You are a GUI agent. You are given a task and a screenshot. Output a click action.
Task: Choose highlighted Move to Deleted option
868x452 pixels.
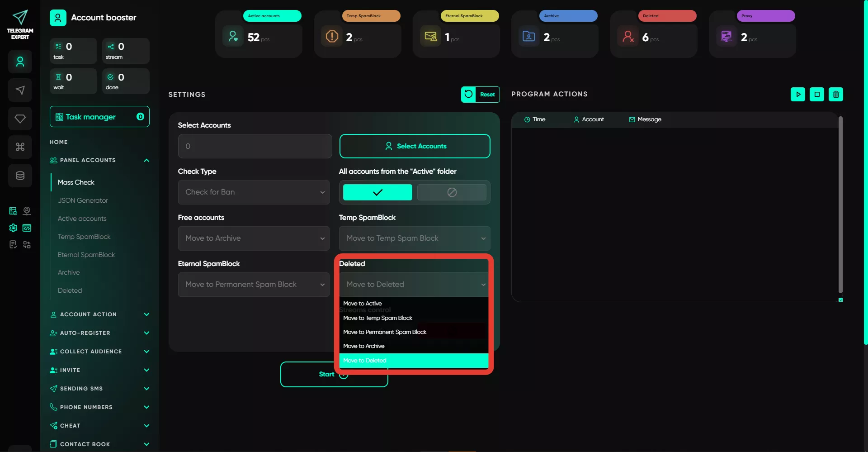[414, 361]
